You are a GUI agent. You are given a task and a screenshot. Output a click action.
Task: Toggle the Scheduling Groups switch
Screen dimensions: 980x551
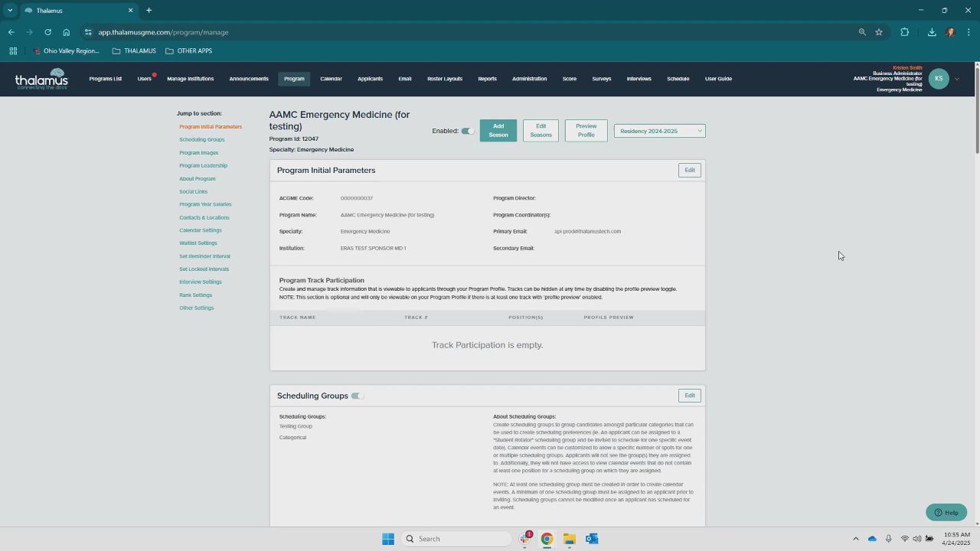coord(357,396)
